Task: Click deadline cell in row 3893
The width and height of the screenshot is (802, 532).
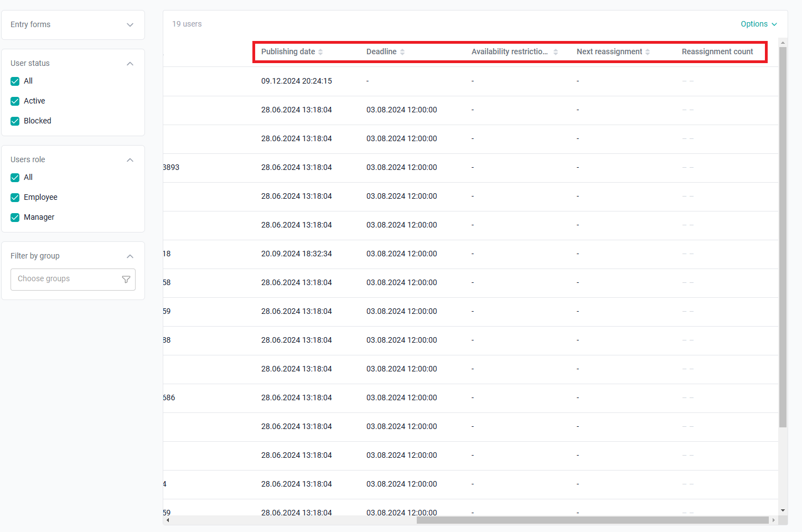Action: pyautogui.click(x=402, y=167)
